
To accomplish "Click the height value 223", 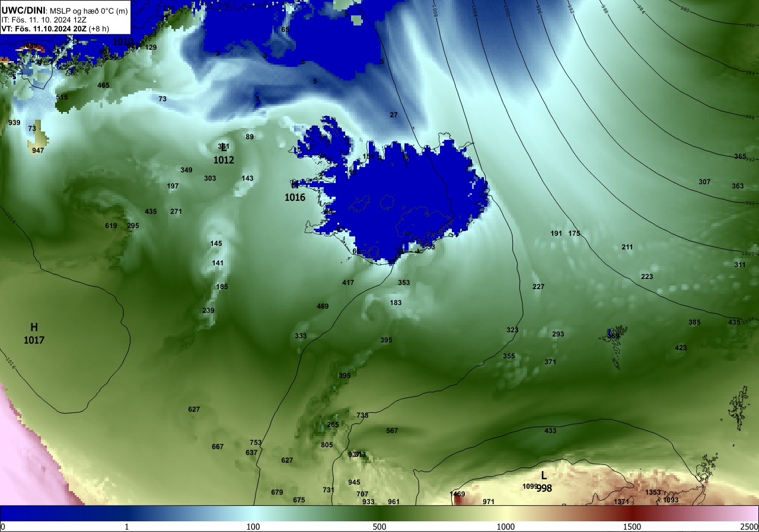I will [x=647, y=277].
